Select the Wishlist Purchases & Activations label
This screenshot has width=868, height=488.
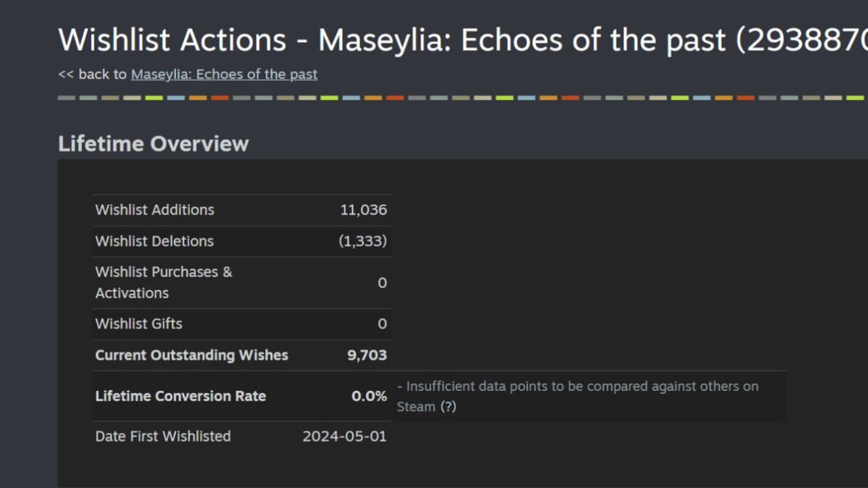163,283
